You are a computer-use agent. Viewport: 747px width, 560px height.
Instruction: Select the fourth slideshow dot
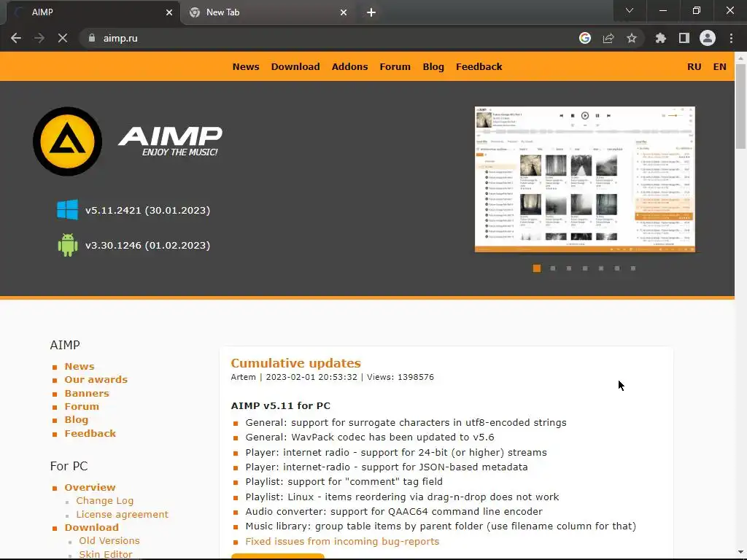click(585, 268)
